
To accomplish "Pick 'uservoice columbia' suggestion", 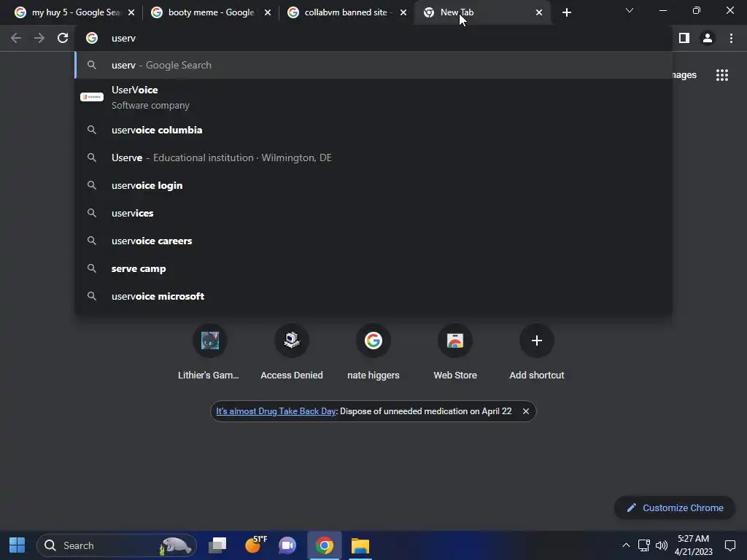I will 373,130.
